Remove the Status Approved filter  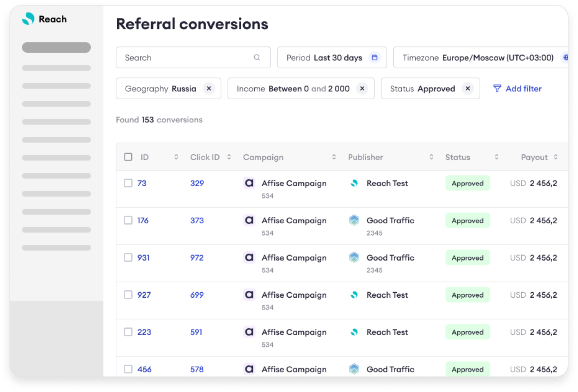(x=468, y=89)
